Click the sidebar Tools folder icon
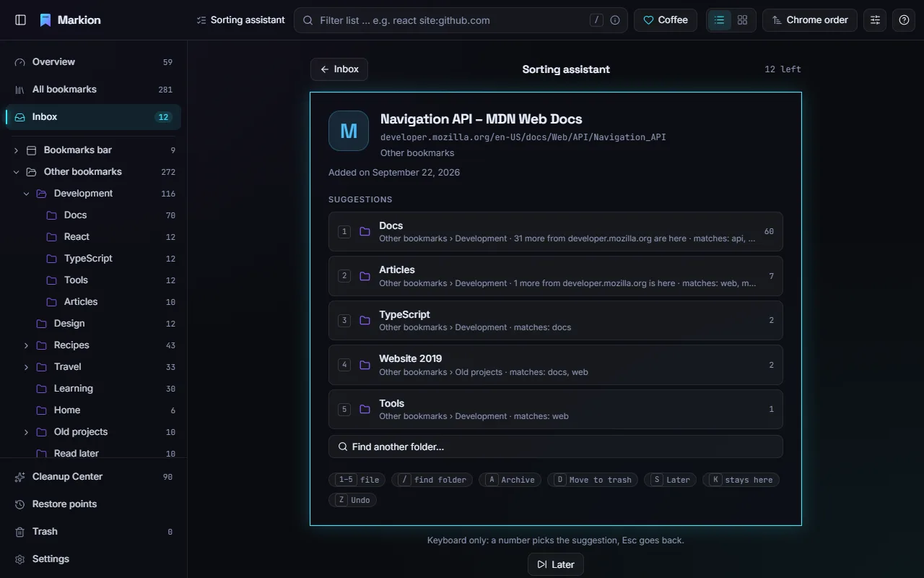This screenshot has width=924, height=578. point(51,280)
